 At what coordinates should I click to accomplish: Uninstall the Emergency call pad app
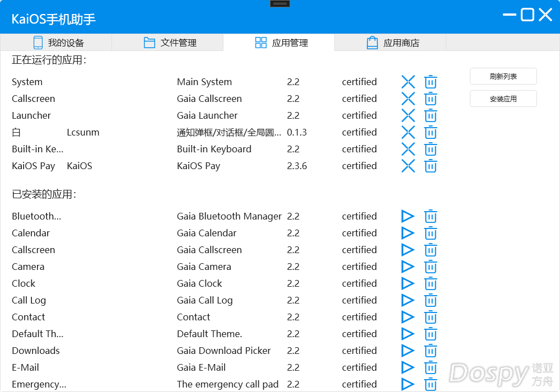tap(431, 384)
